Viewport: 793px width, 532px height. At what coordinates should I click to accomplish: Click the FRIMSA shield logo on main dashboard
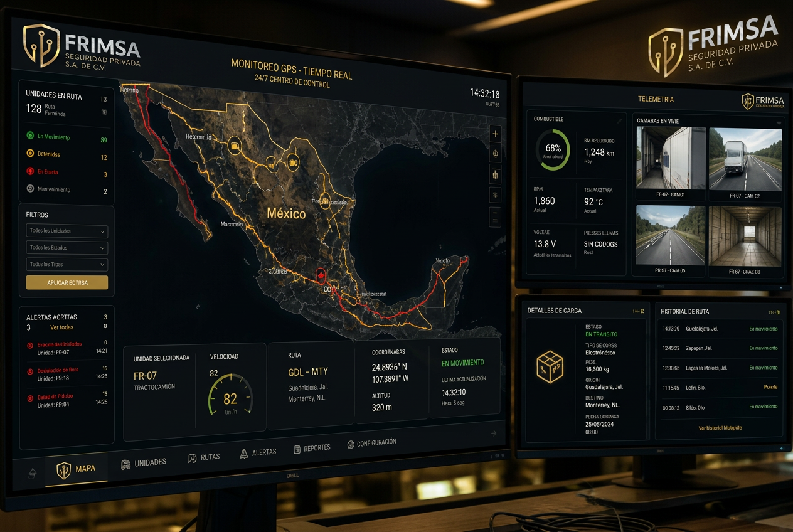point(41,45)
